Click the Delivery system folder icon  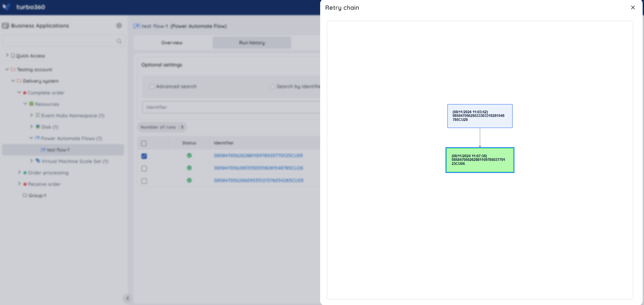pos(19,81)
